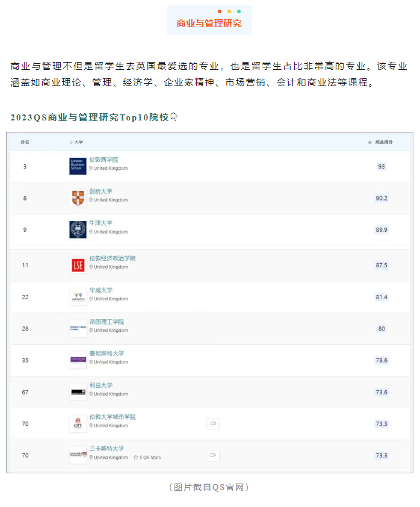Open the Imperial College London logo
Viewport: 420px width, 507px height.
pos(78,329)
